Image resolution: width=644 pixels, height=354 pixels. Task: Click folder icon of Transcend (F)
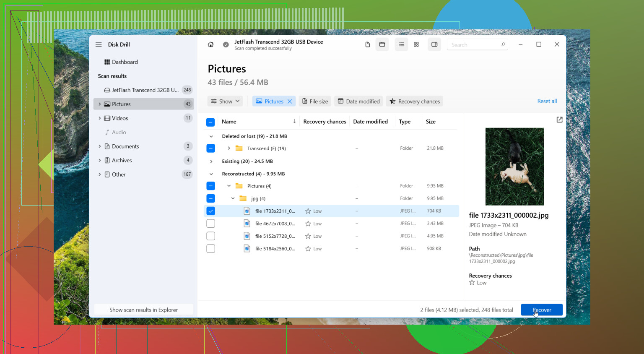[239, 148]
